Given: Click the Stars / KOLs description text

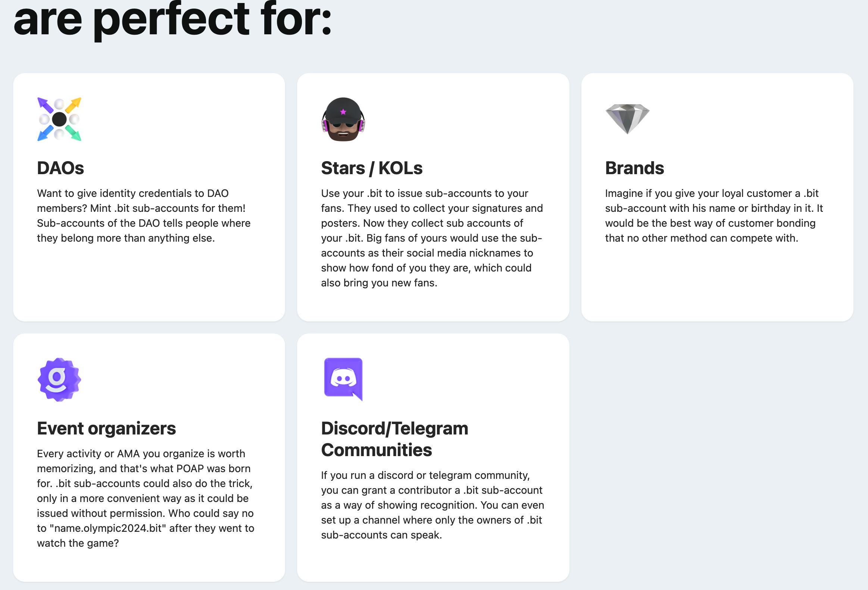Looking at the screenshot, I should 432,238.
